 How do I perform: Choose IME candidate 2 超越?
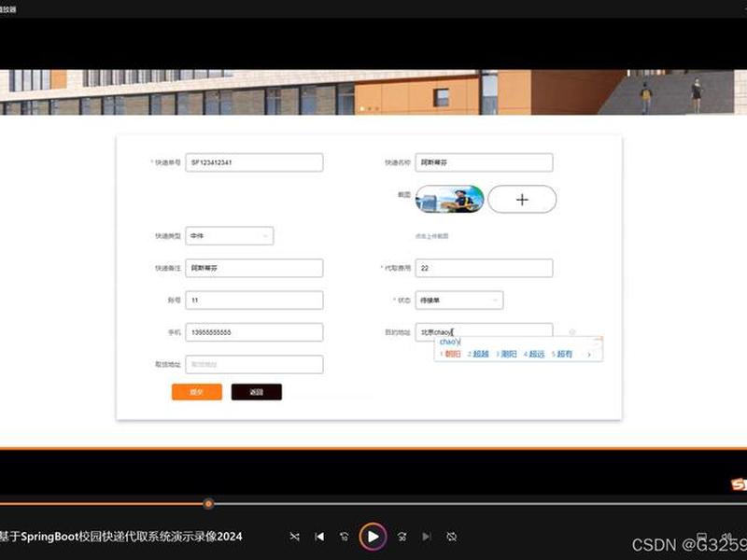[x=478, y=355]
